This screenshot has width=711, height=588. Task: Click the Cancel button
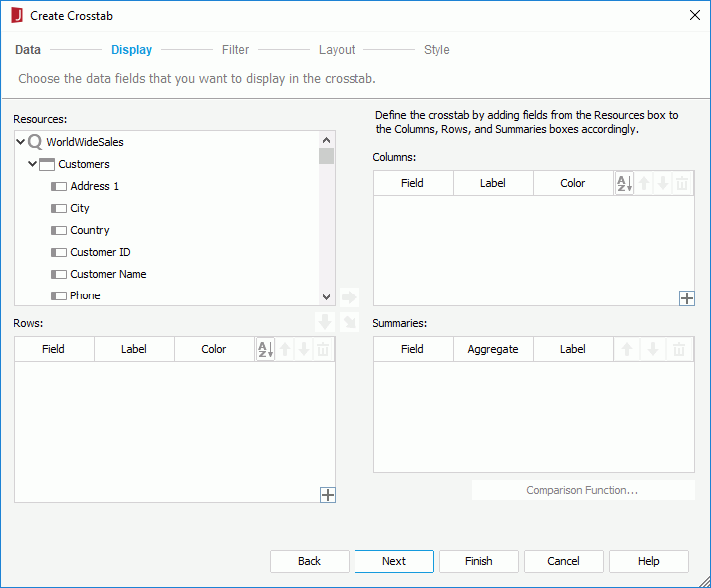point(563,561)
